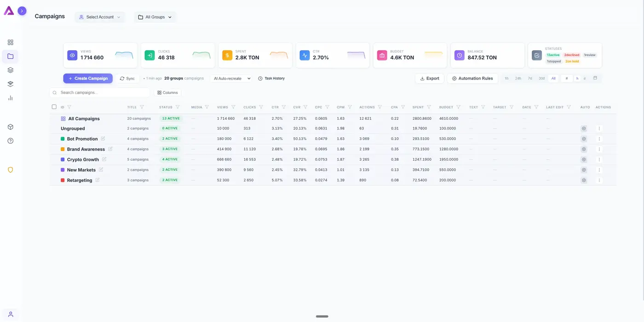
Task: Open Task History
Action: point(271,78)
